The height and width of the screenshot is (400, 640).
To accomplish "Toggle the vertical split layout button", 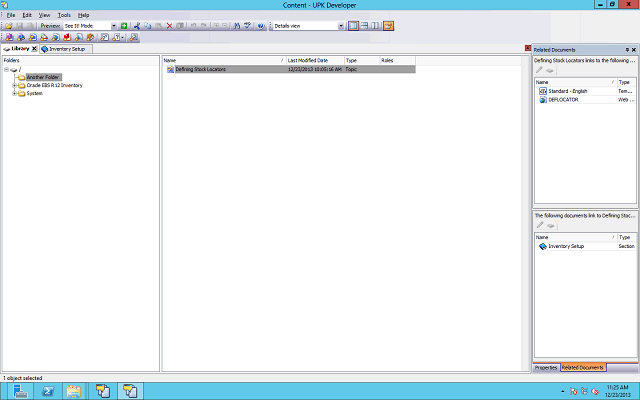I will 375,26.
